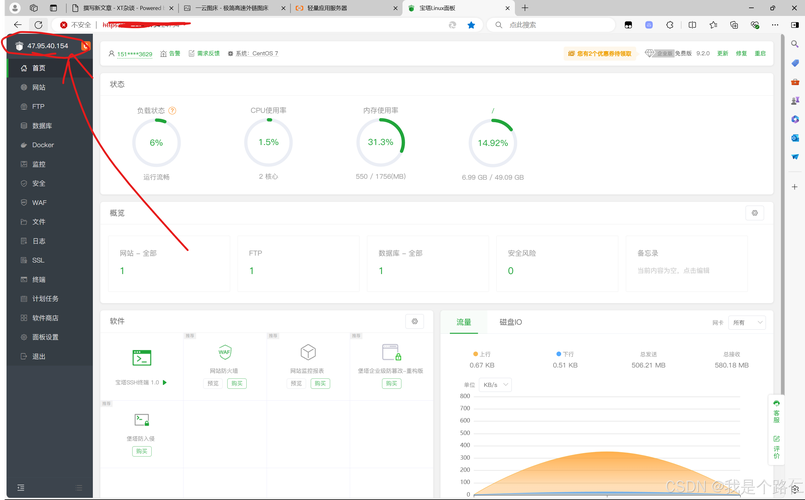Click the 点此搜索 browser search box

point(552,25)
